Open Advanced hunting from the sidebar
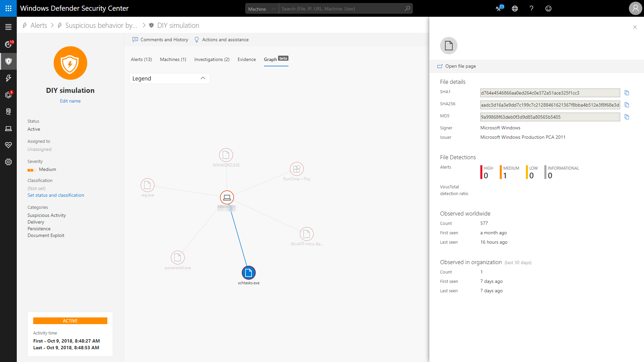 (8, 112)
